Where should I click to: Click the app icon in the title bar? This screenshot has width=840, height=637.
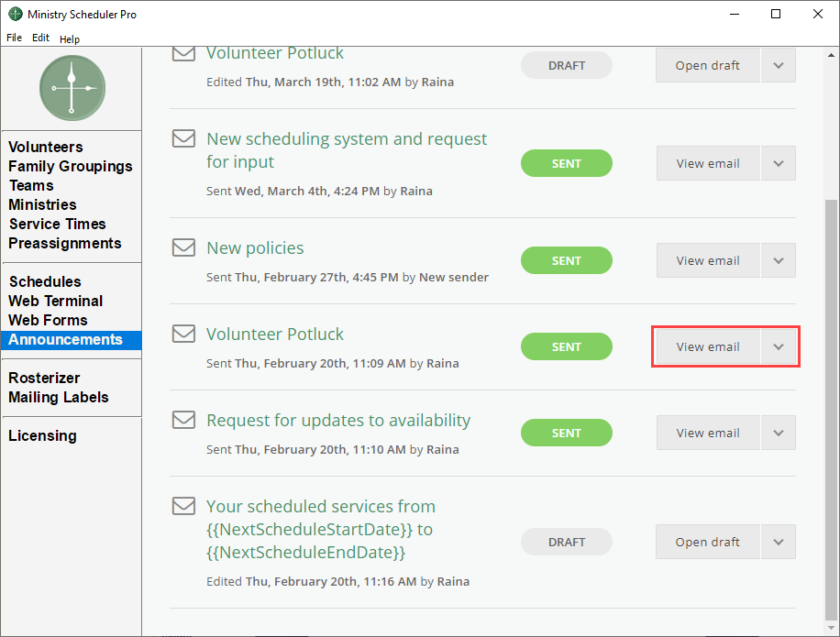pyautogui.click(x=16, y=15)
